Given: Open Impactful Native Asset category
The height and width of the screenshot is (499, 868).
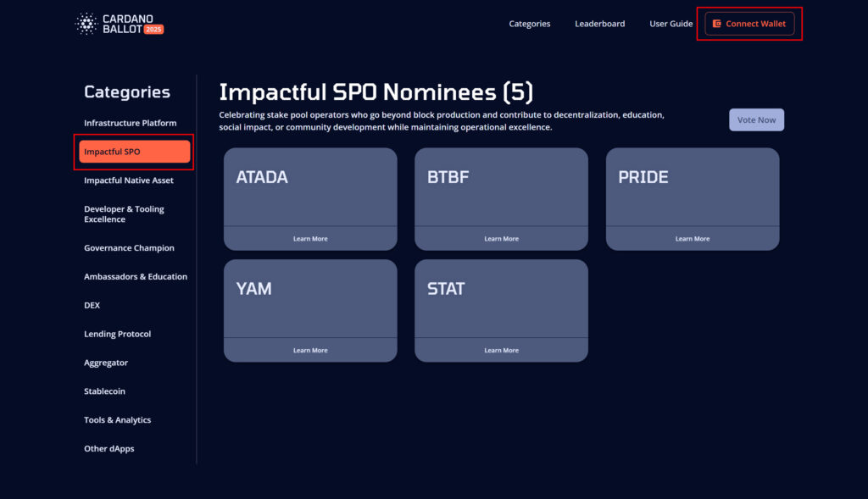Looking at the screenshot, I should 129,180.
